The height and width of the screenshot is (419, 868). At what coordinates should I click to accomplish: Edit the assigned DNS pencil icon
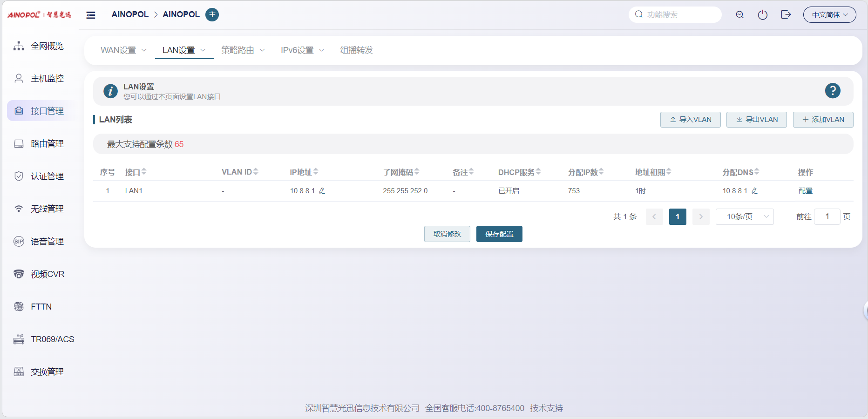coord(754,191)
